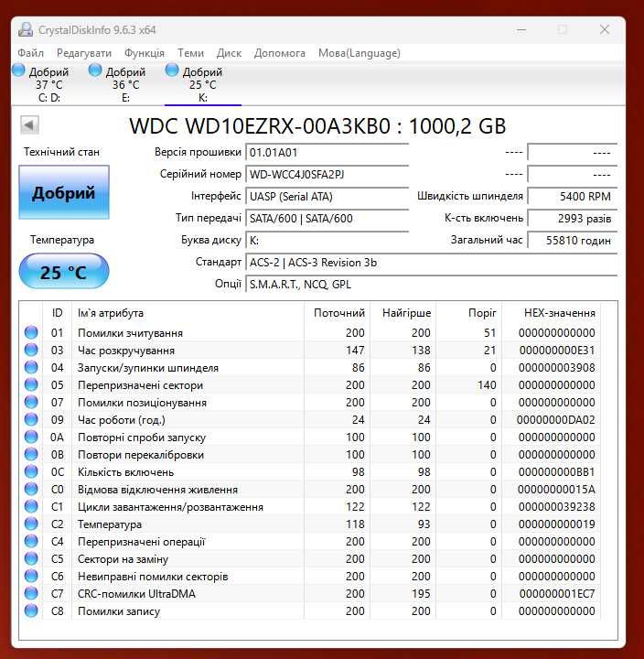Select the Цикли завантаження/розвантаження row
Viewport: 644px width, 659px height.
309,506
